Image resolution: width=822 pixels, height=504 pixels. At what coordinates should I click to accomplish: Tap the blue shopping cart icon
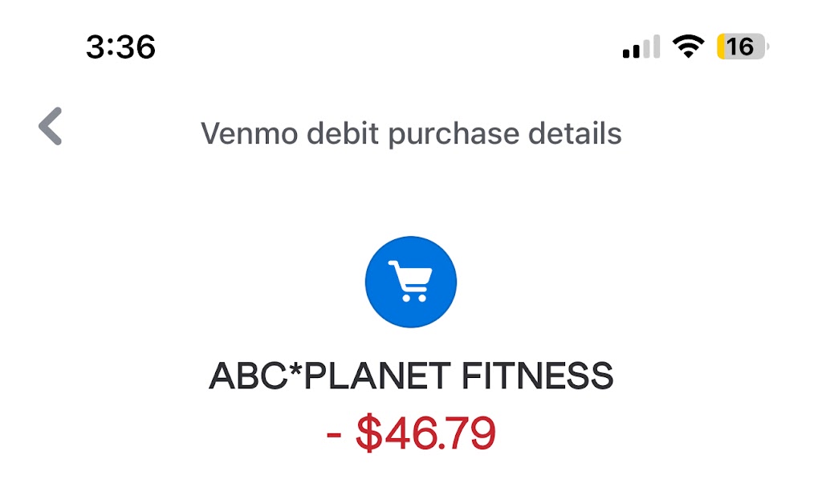point(411,282)
